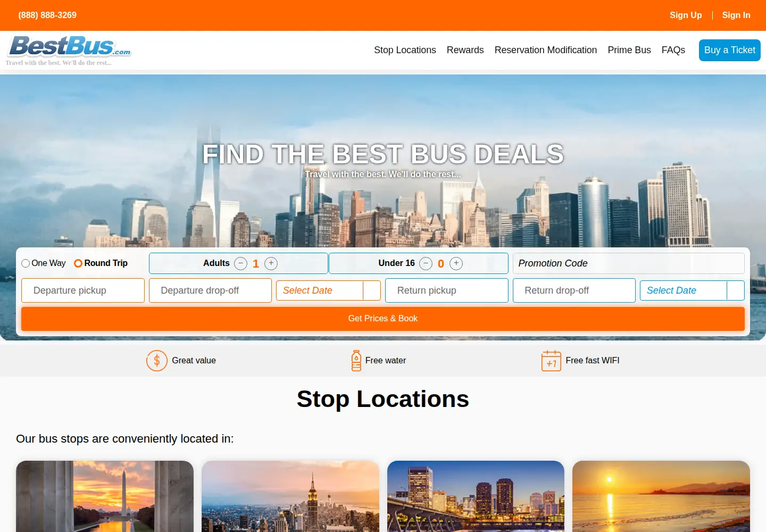Click the BestBus.com logo
766x532 pixels.
coord(69,47)
